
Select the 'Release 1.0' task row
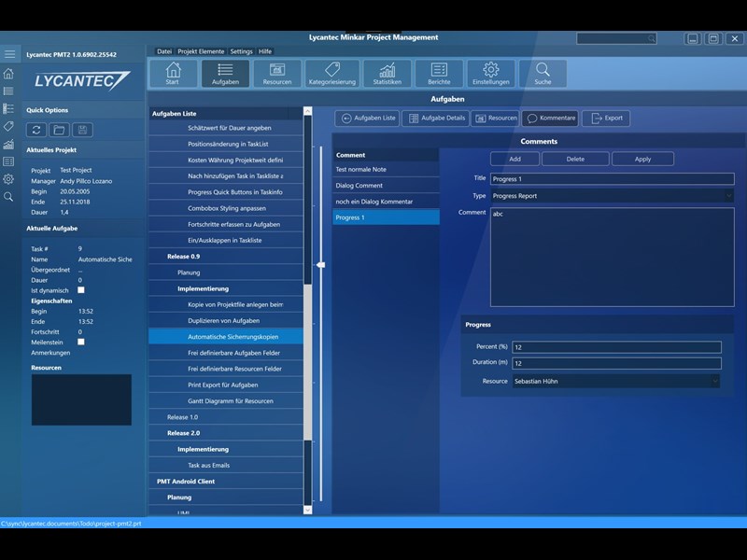(x=226, y=417)
